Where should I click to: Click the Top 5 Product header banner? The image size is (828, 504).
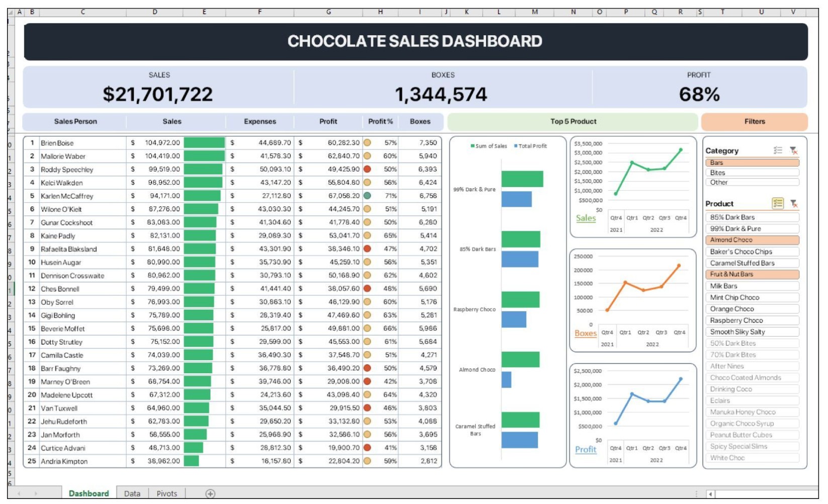(x=573, y=121)
